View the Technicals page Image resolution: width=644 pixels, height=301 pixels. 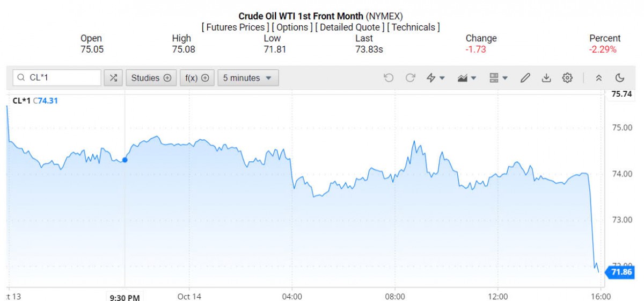pyautogui.click(x=413, y=27)
